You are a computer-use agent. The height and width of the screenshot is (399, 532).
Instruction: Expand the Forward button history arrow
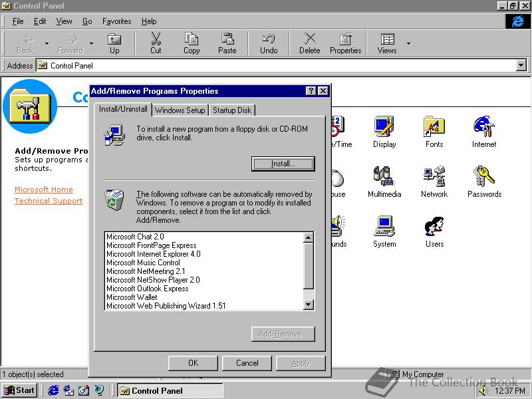[x=91, y=43]
